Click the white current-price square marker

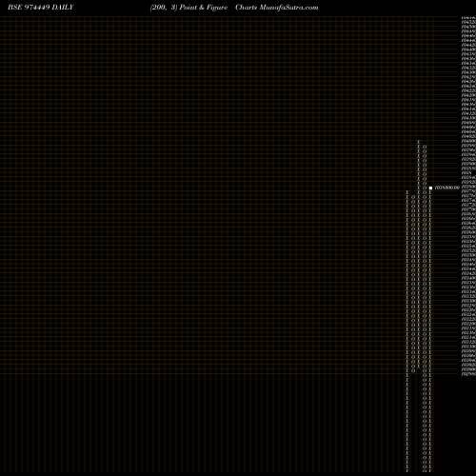click(x=430, y=188)
